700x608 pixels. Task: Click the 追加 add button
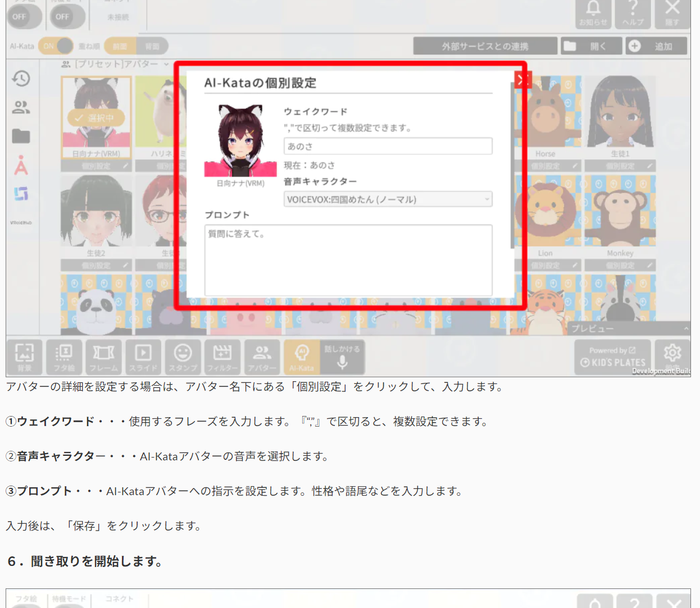657,46
